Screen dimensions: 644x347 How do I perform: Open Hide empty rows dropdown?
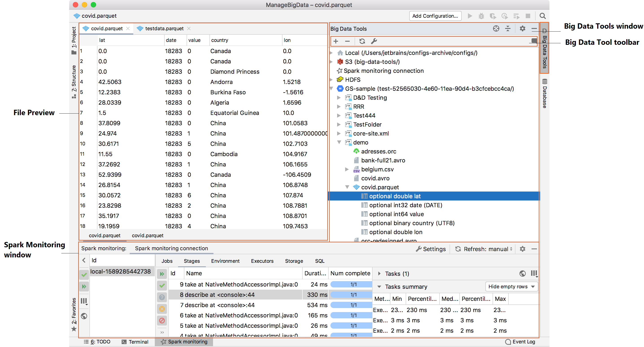511,287
